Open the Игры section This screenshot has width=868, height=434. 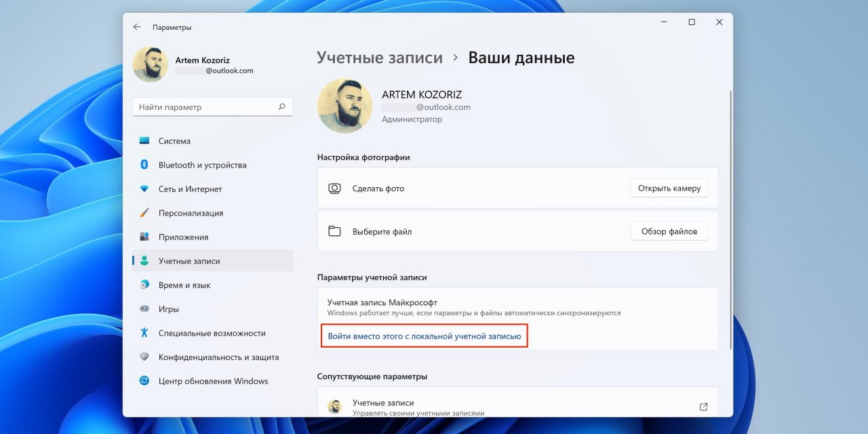(144, 309)
